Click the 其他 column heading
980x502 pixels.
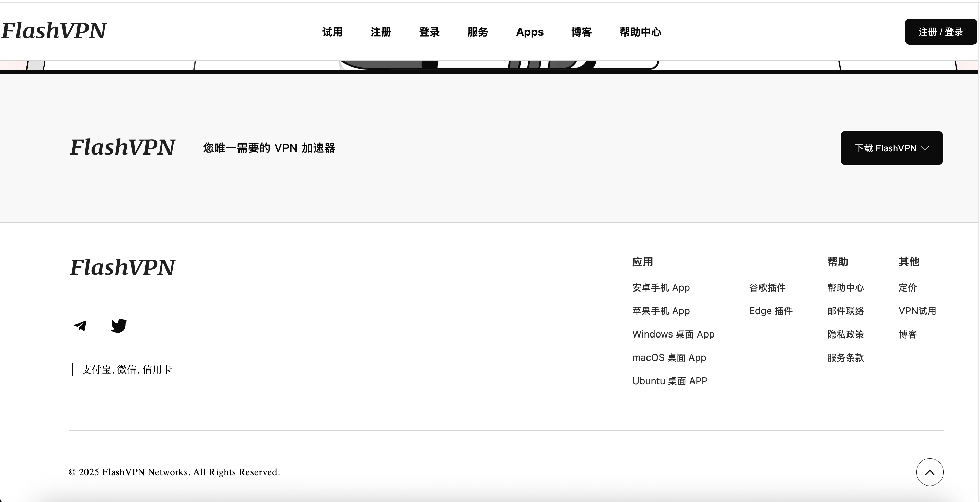[x=909, y=262]
